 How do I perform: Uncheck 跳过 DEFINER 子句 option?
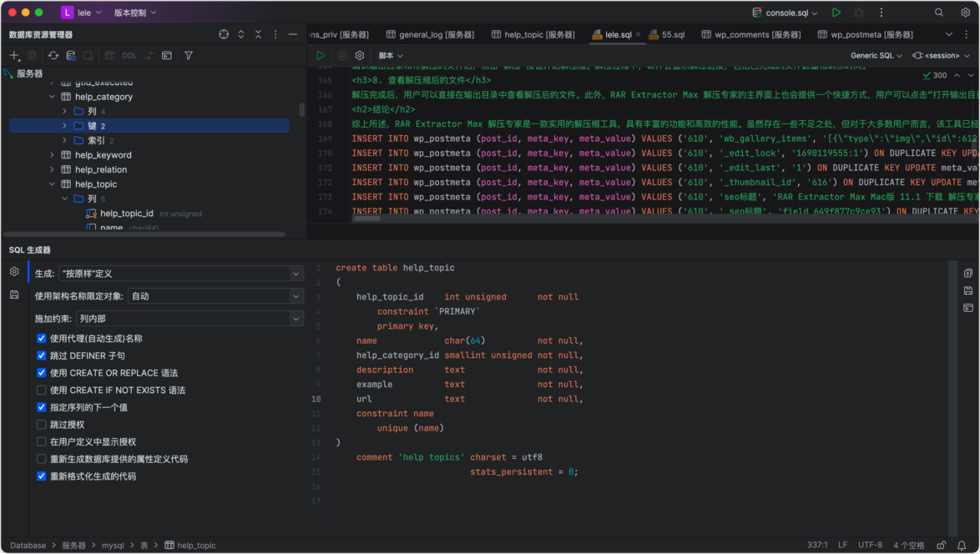click(41, 355)
